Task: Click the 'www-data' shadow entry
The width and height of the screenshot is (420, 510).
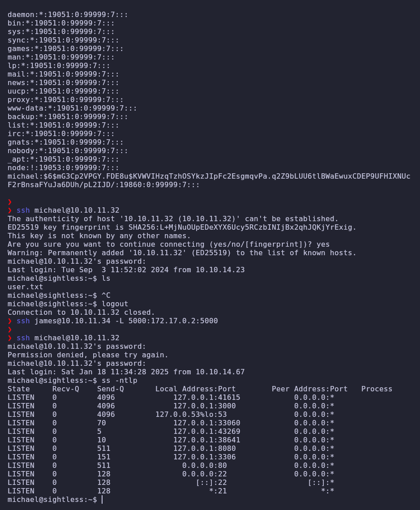Action: (72, 108)
